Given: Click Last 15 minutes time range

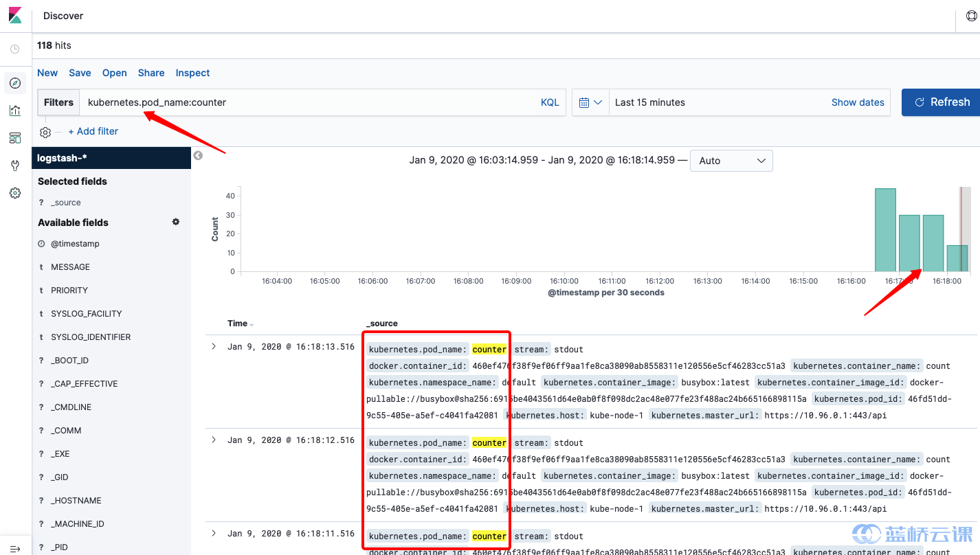Looking at the screenshot, I should [x=650, y=102].
